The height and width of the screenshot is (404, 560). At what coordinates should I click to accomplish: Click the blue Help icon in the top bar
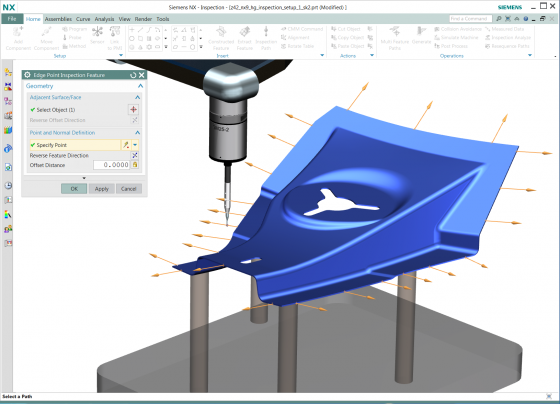[x=526, y=19]
